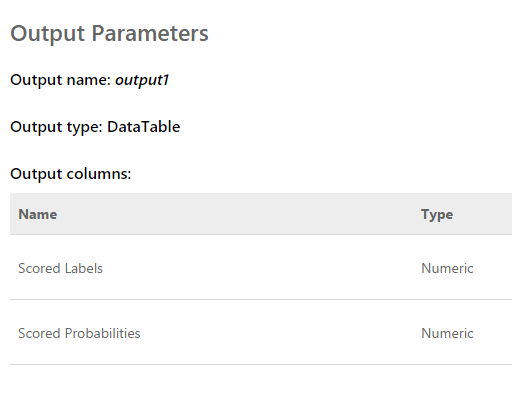Click Numeric type for Scored Labels
The height and width of the screenshot is (408, 514).
[447, 268]
